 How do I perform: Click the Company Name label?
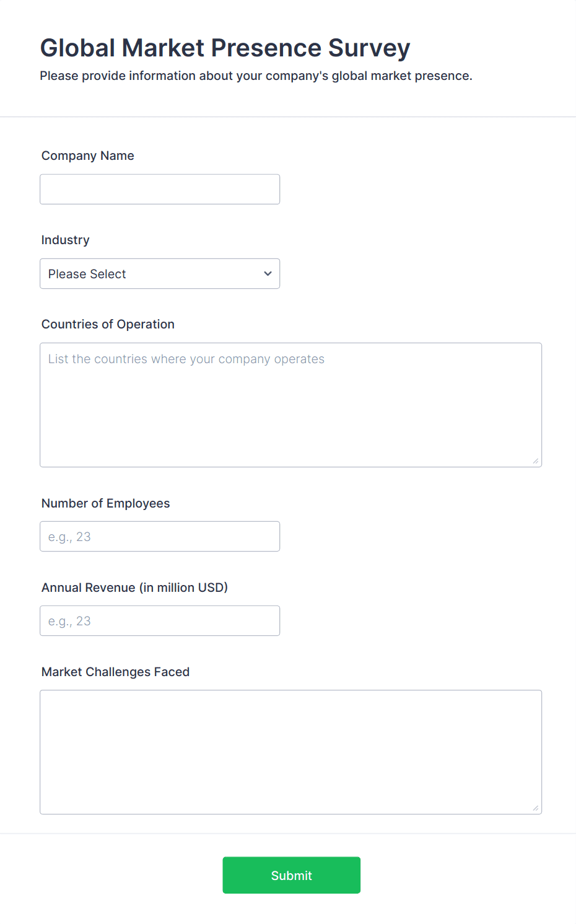(88, 156)
